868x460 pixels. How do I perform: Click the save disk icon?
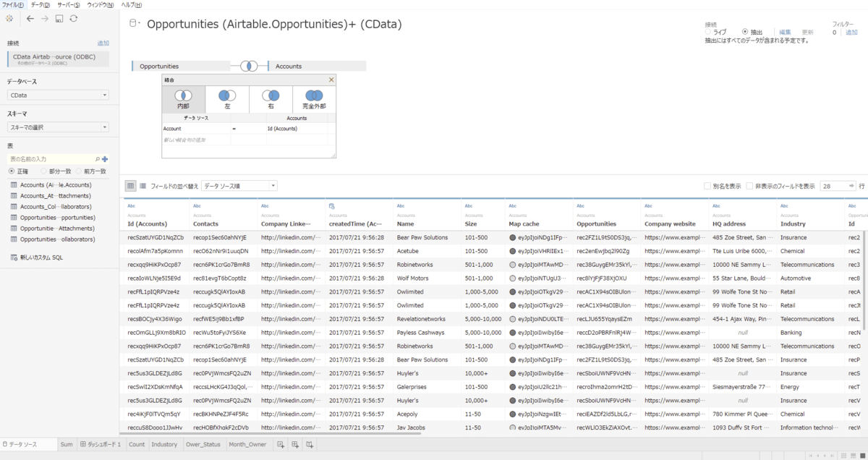[x=59, y=18]
